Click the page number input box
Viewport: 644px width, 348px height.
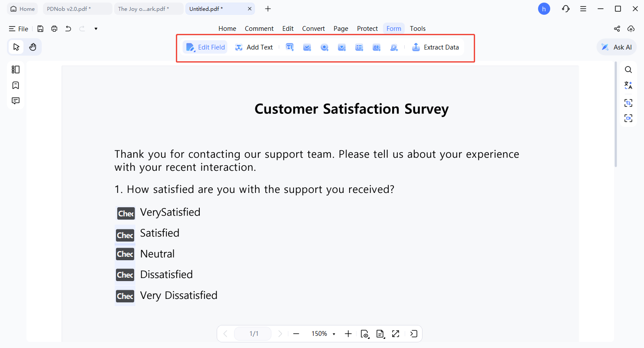click(254, 334)
